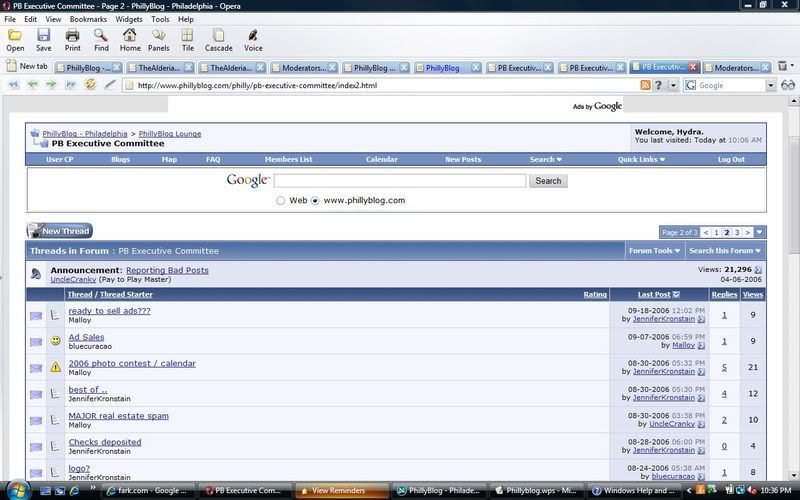Viewport: 800px width, 500px height.
Task: Click the browser Google search box in address toolbar
Action: tap(731, 85)
